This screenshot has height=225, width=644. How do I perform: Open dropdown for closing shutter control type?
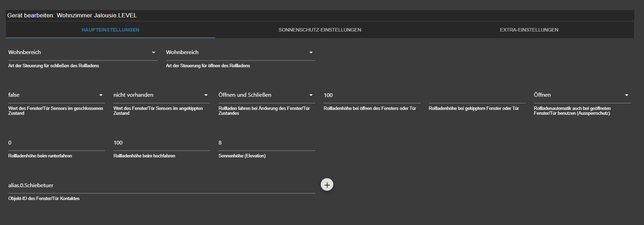(83, 52)
